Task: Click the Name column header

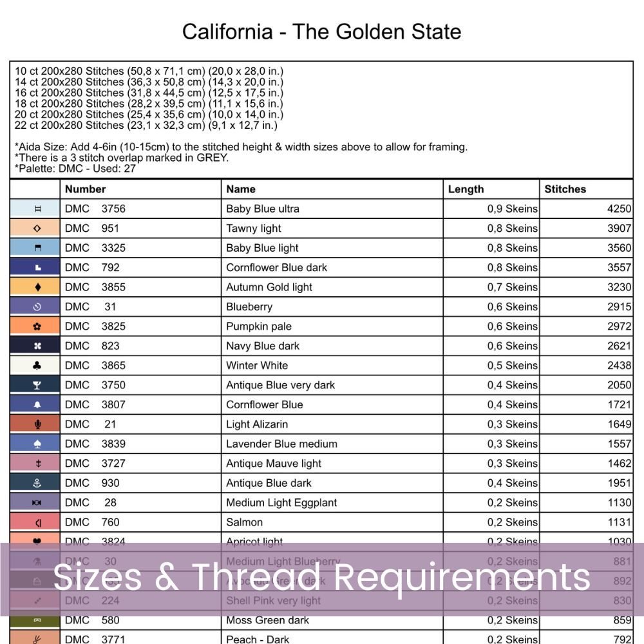Action: (x=241, y=189)
